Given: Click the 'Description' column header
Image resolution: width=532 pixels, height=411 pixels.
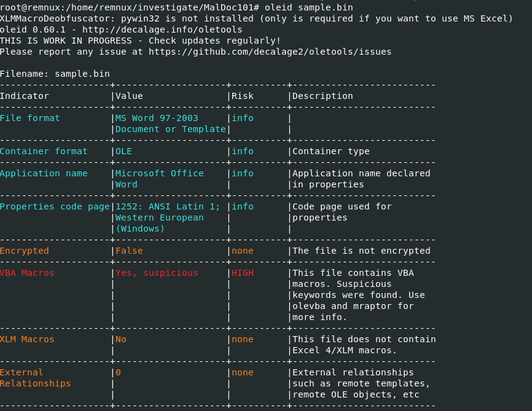Looking at the screenshot, I should (323, 96).
